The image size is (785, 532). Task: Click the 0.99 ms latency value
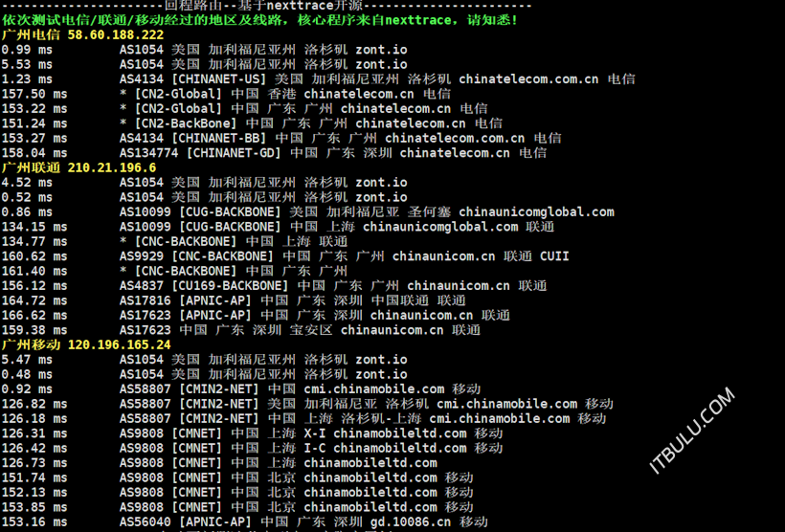coord(27,50)
